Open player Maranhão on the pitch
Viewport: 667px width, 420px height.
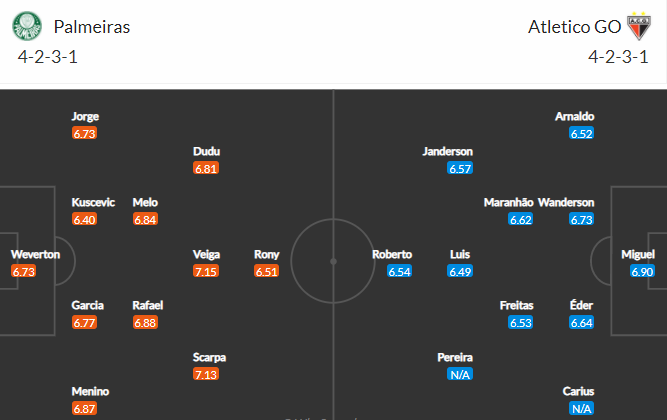tap(508, 202)
